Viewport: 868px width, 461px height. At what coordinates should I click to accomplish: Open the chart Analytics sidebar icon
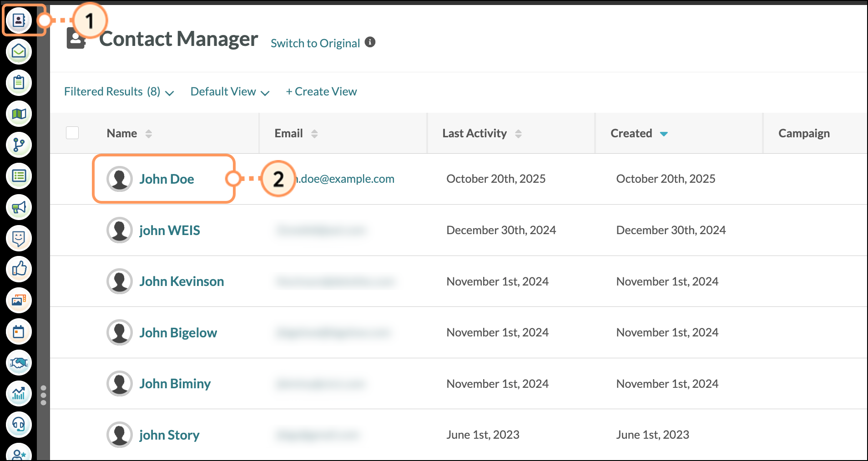click(x=19, y=394)
